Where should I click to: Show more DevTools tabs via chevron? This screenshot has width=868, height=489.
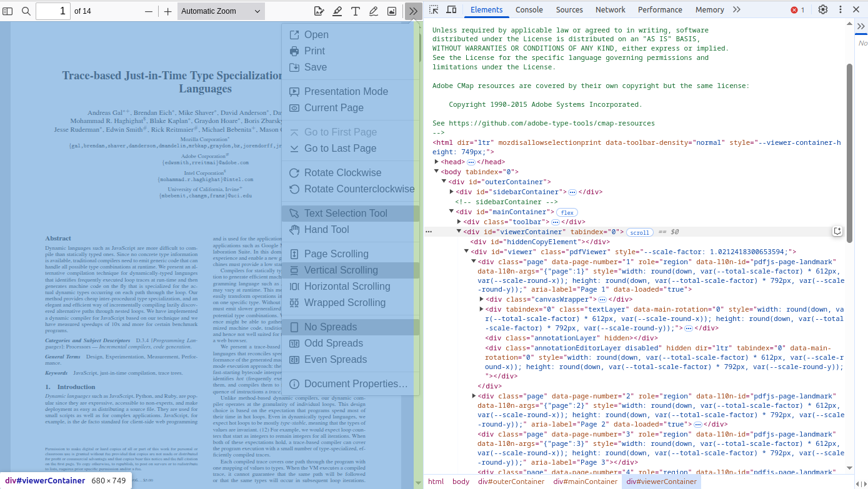[x=737, y=9]
